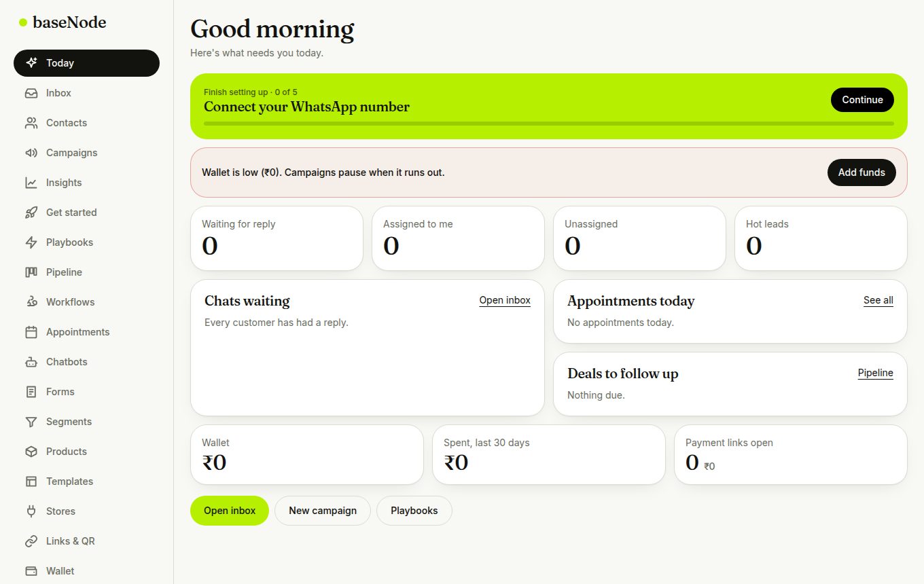Follow the See all appointments link
This screenshot has height=584, width=924.
878,300
